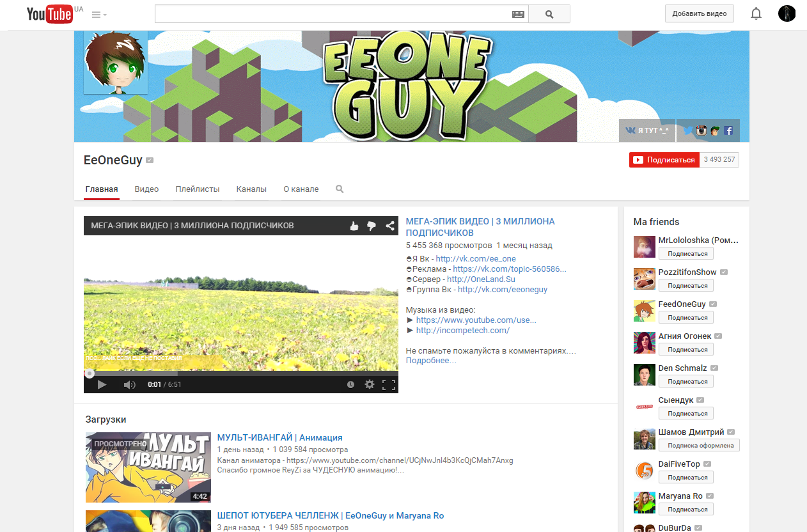Enter fullscreen mode in video player
807x532 pixels.
388,384
